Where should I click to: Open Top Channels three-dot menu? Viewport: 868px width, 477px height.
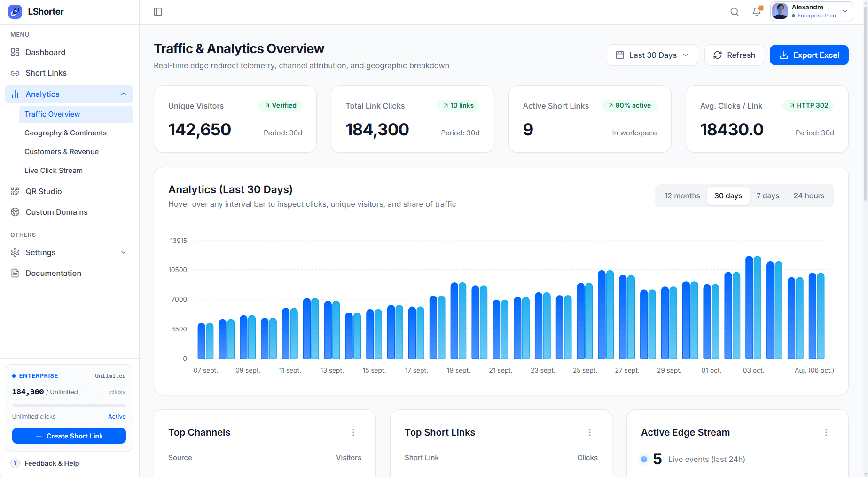click(x=353, y=432)
